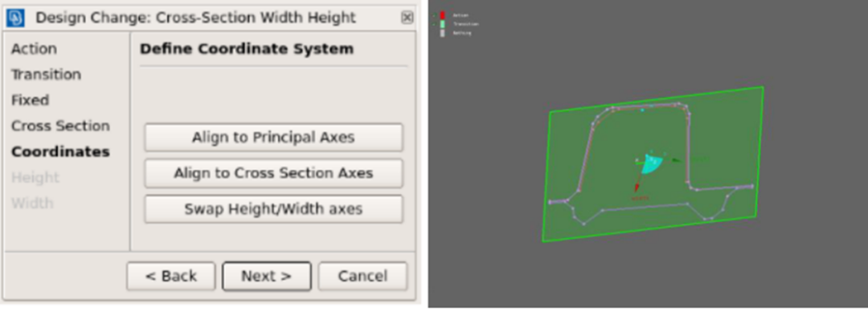Click the dialog title 'Design Change: Cross-Section Width Height'

pyautogui.click(x=195, y=18)
